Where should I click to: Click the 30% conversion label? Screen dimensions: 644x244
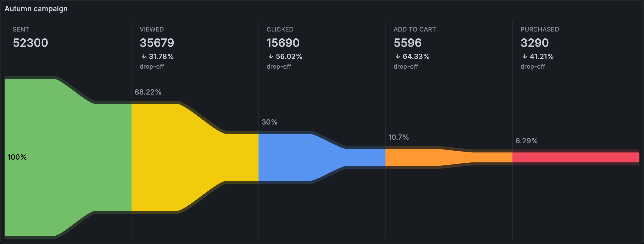269,122
